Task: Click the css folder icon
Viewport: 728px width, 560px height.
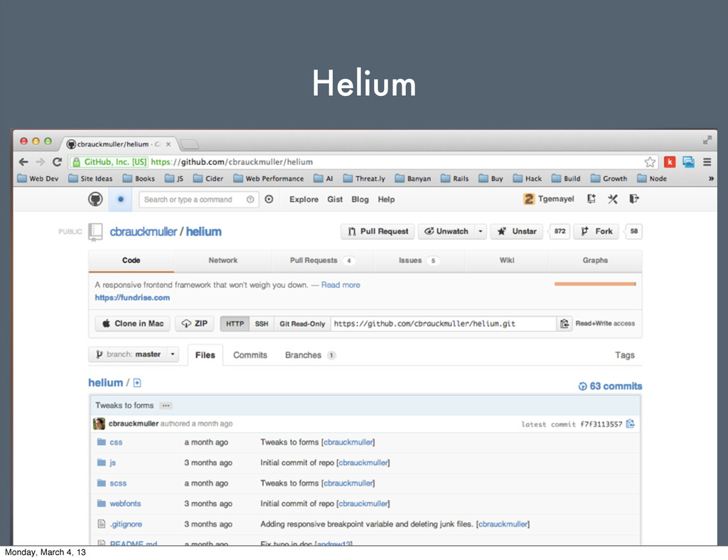Action: [x=101, y=442]
